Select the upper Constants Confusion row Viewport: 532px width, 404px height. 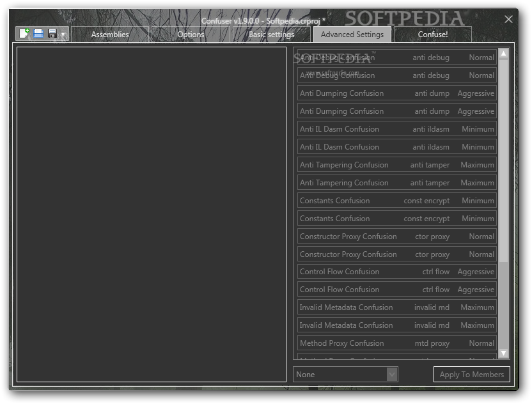[x=397, y=201]
